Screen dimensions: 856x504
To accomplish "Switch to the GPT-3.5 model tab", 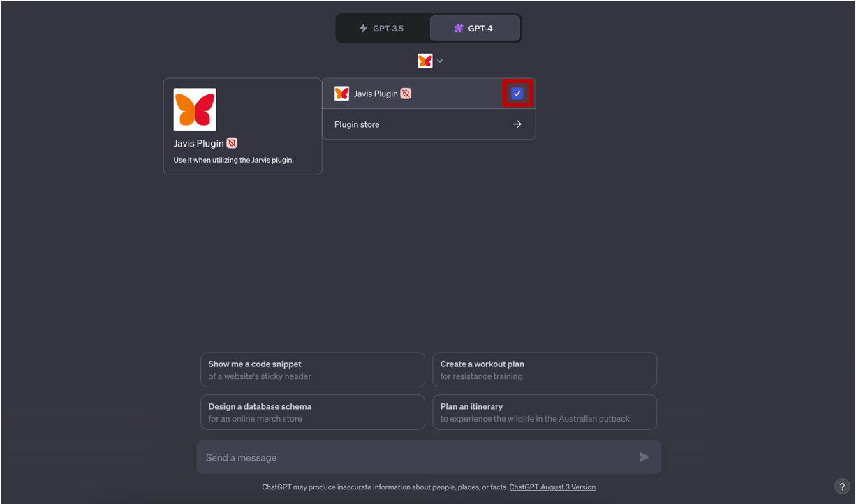I will (383, 29).
